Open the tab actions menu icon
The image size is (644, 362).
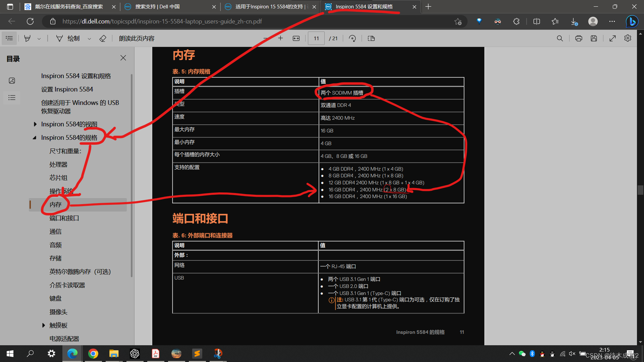tap(10, 7)
